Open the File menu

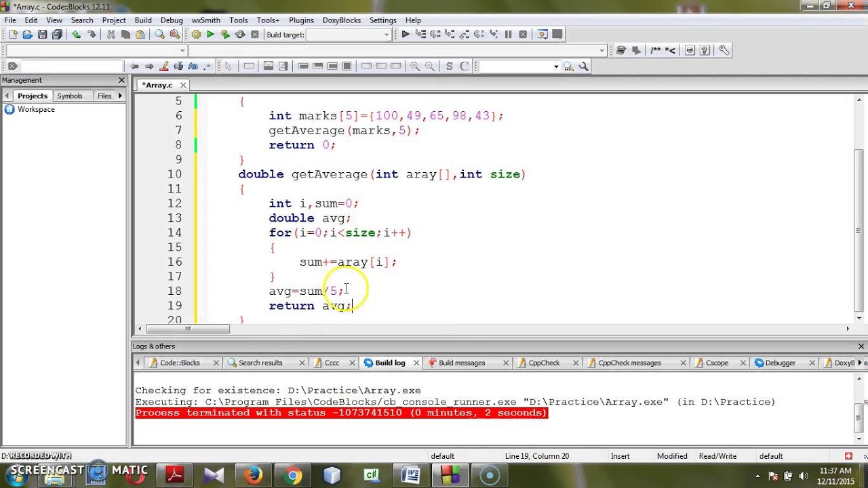click(x=10, y=20)
